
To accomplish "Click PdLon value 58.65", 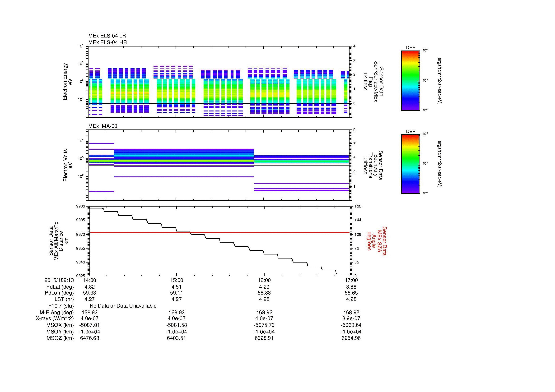I will (351, 293).
